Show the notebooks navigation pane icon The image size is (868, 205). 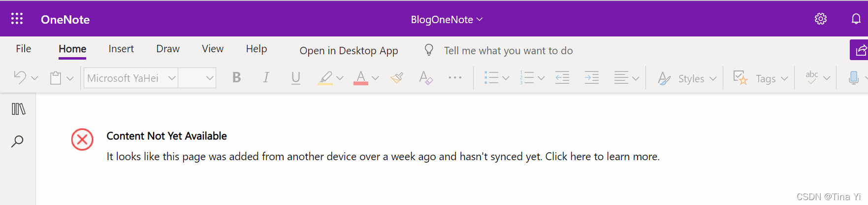(x=18, y=109)
